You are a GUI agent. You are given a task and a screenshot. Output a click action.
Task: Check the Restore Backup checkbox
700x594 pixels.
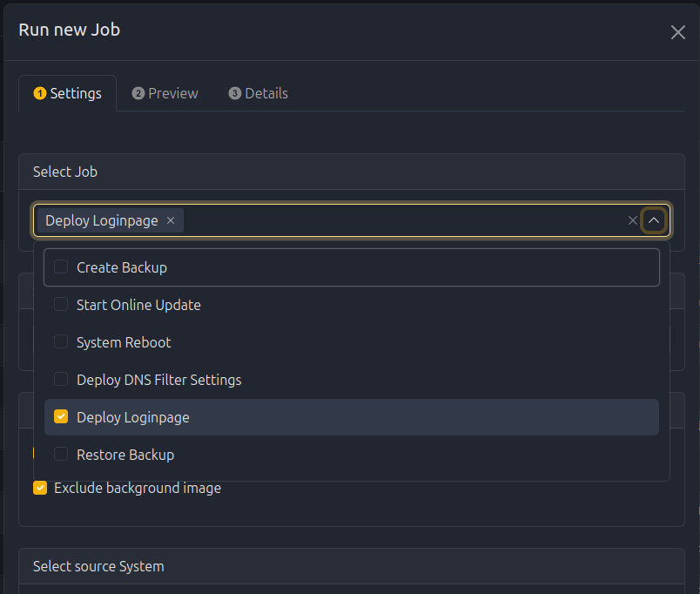(61, 455)
